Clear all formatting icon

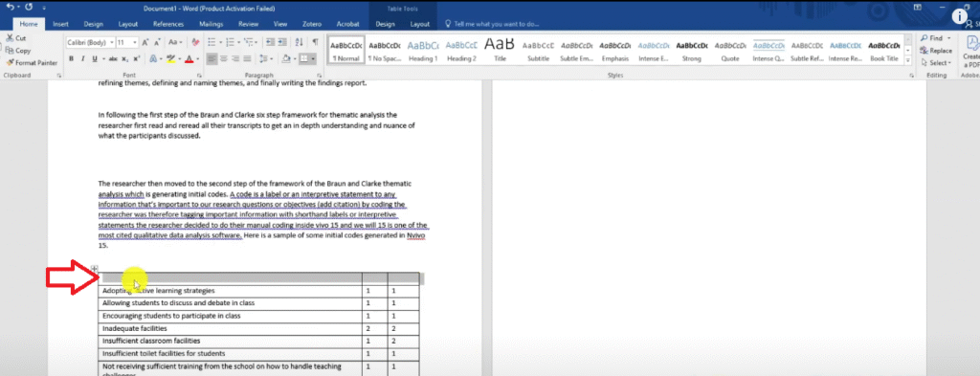[x=195, y=42]
